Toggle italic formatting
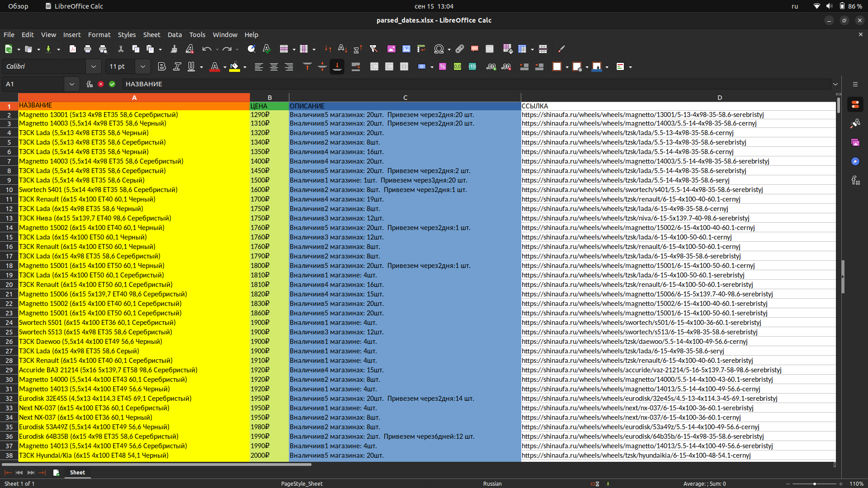 tap(177, 67)
